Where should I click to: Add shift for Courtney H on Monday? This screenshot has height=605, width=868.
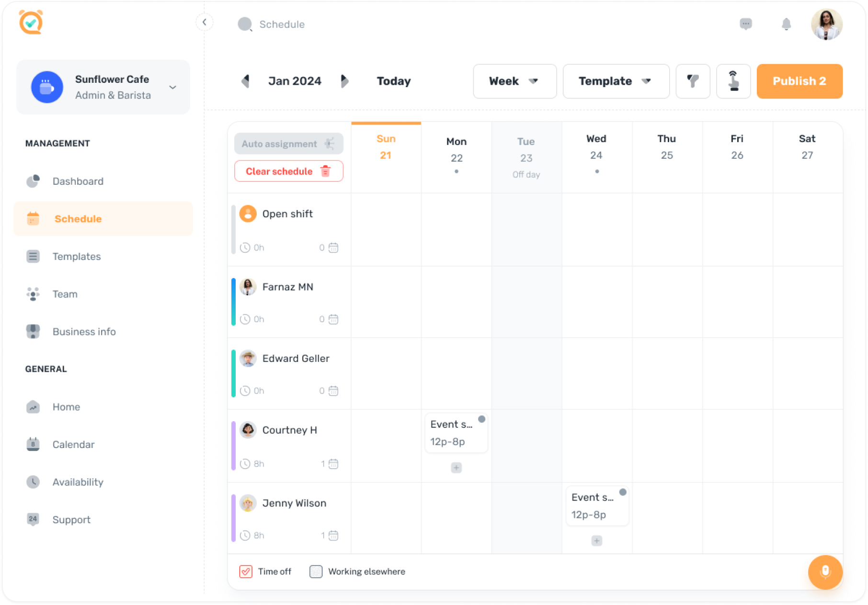pyautogui.click(x=456, y=468)
